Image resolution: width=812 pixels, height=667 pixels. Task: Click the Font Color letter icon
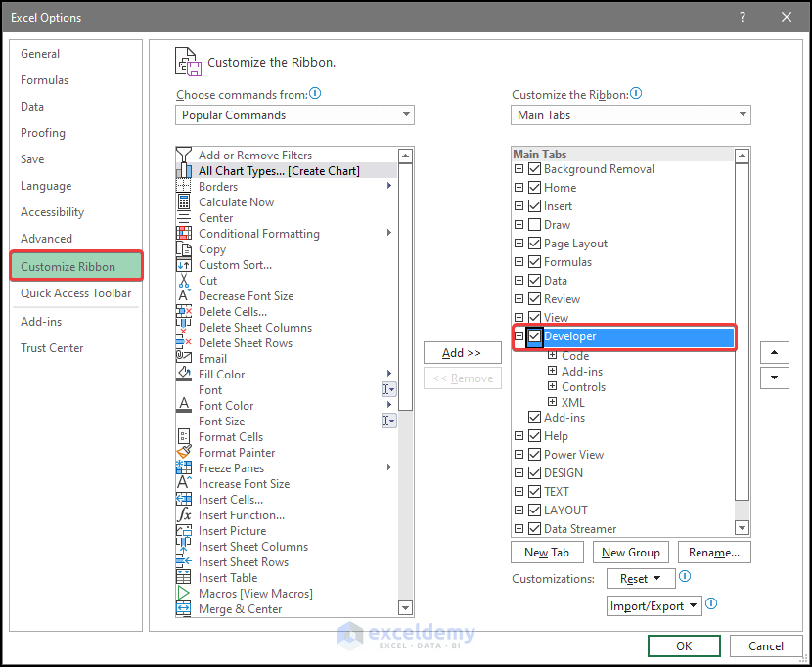coord(184,406)
